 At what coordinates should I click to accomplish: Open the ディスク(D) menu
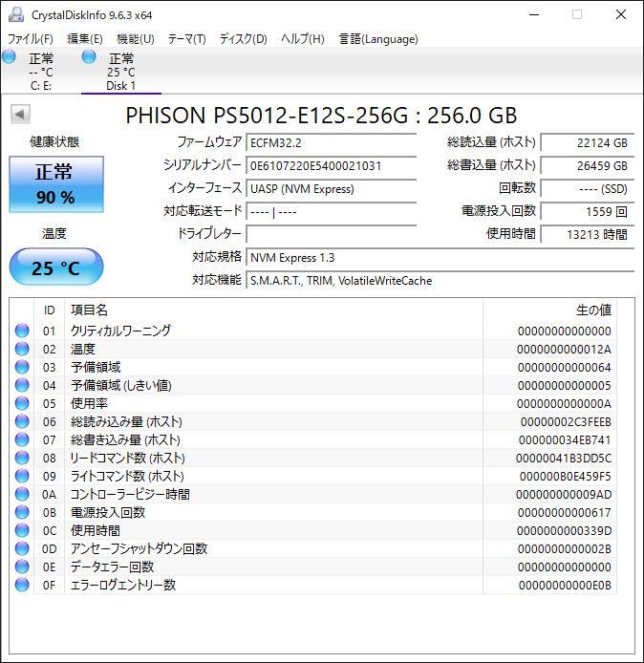[243, 39]
